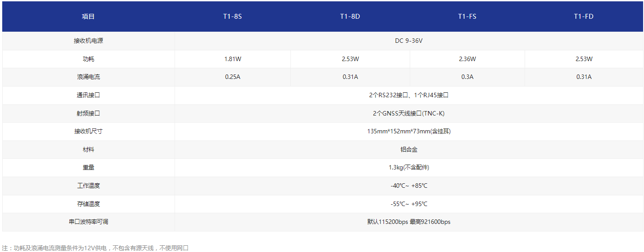644x252 pixels.
Task: Select the T1-8D column header
Action: [350, 17]
